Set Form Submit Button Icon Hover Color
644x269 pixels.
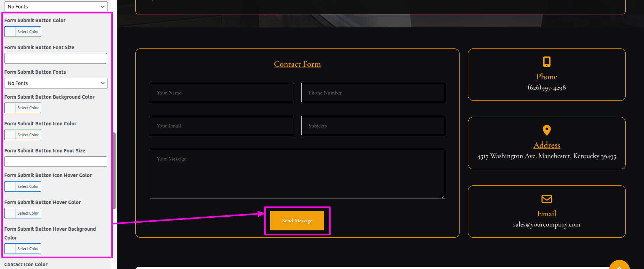(x=23, y=186)
